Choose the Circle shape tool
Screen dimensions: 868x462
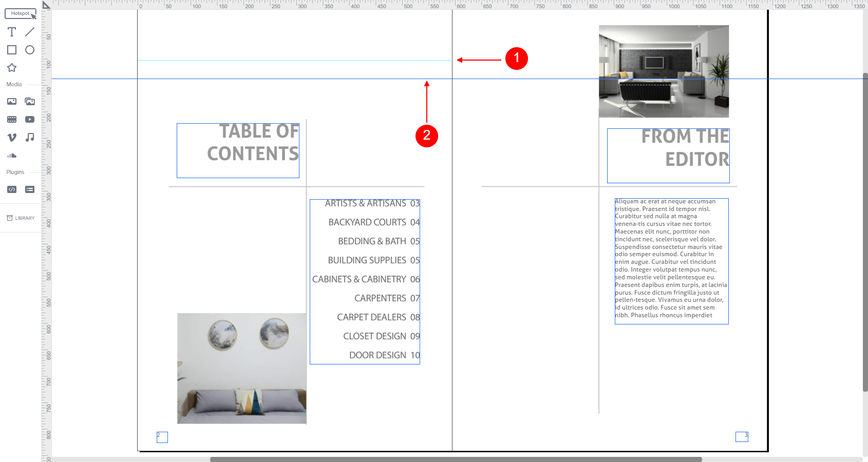pyautogui.click(x=30, y=50)
